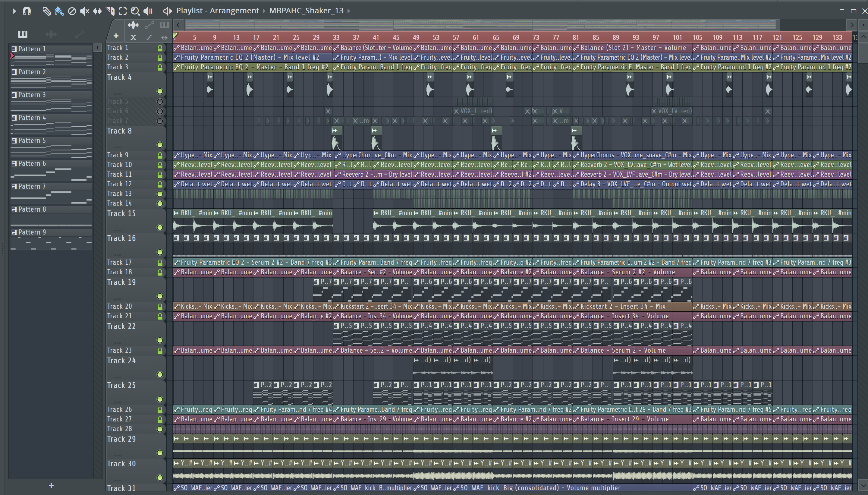Image resolution: width=868 pixels, height=495 pixels.
Task: Open the Arrangement selector dropdown arrow
Action: coord(264,11)
